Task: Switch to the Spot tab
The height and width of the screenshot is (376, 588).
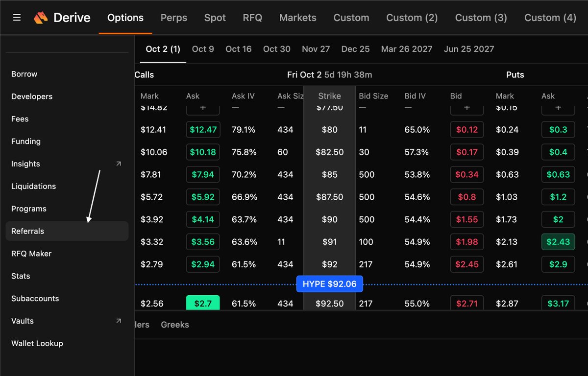Action: 215,18
